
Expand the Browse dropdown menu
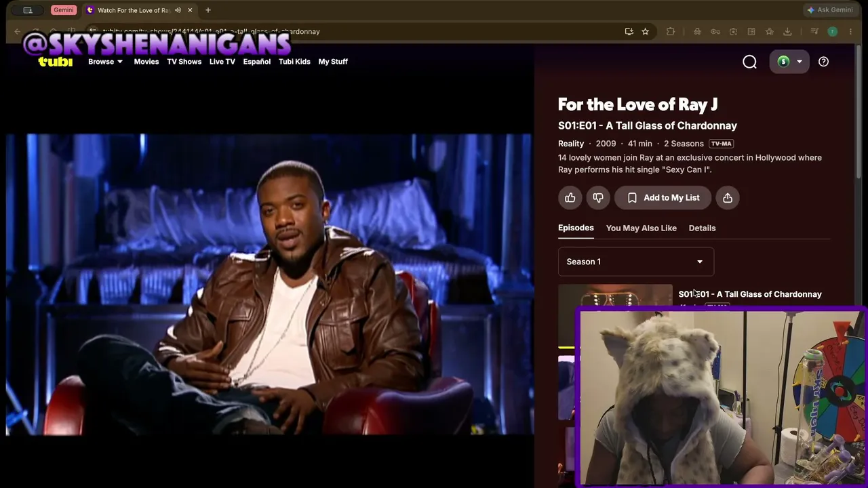[x=105, y=62]
